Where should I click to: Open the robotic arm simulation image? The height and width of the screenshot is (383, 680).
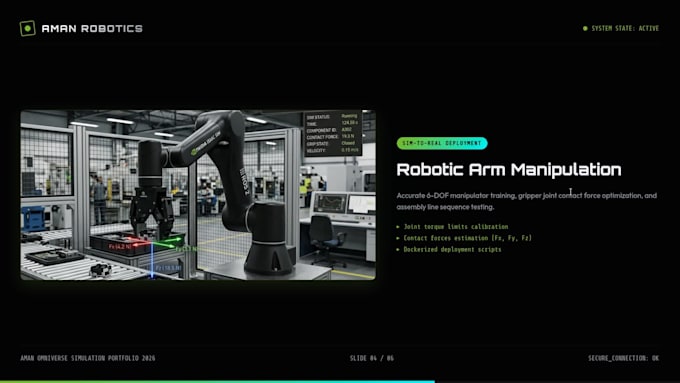point(198,195)
